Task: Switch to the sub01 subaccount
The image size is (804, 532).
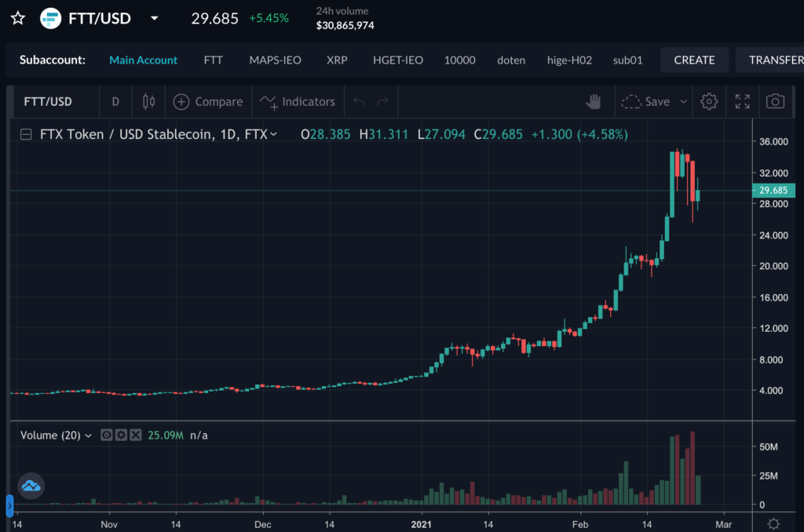Action: (627, 60)
